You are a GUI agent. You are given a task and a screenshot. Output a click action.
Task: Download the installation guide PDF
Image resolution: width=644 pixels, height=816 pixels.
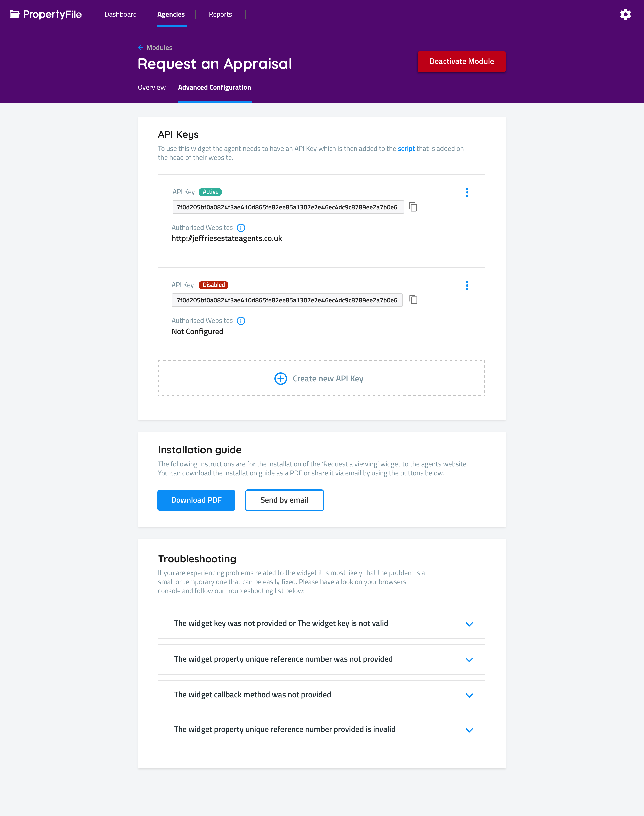pyautogui.click(x=196, y=500)
